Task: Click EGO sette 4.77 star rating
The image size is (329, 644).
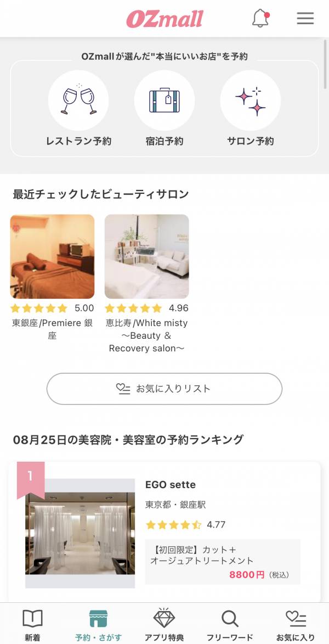Action: (185, 525)
